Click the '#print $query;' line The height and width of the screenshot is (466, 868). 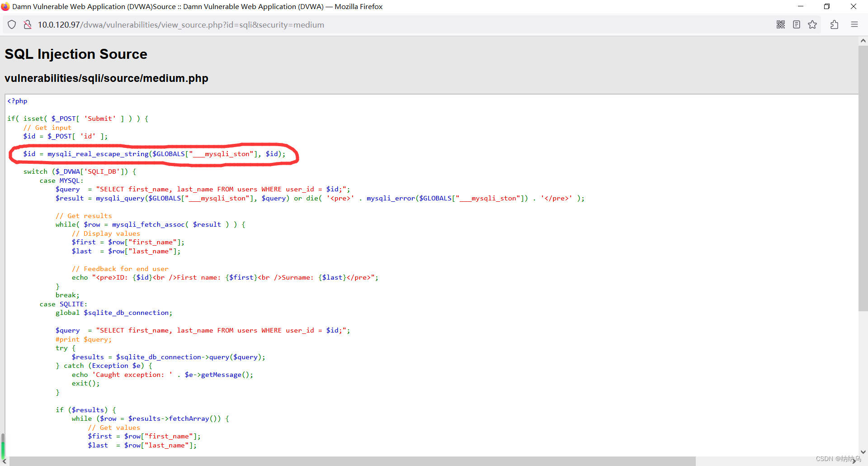coord(84,339)
